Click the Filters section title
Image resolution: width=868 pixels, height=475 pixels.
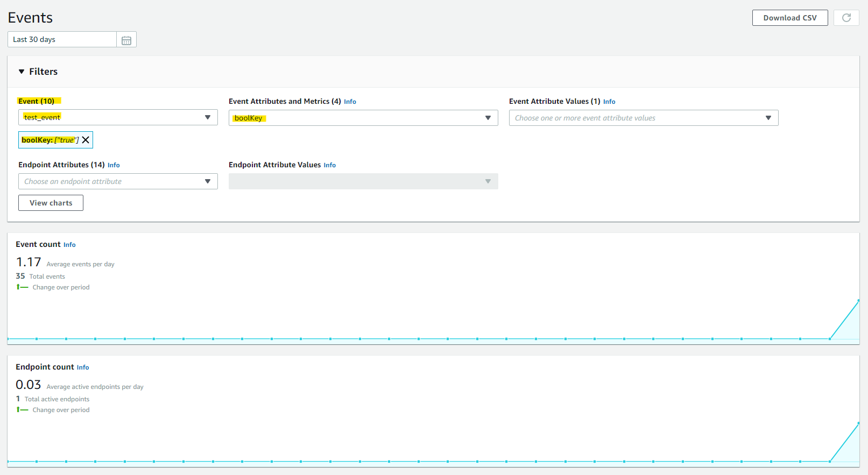click(x=43, y=72)
